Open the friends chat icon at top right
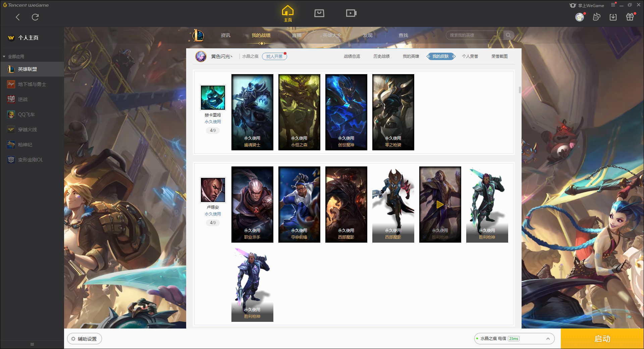The height and width of the screenshot is (349, 644). click(596, 17)
